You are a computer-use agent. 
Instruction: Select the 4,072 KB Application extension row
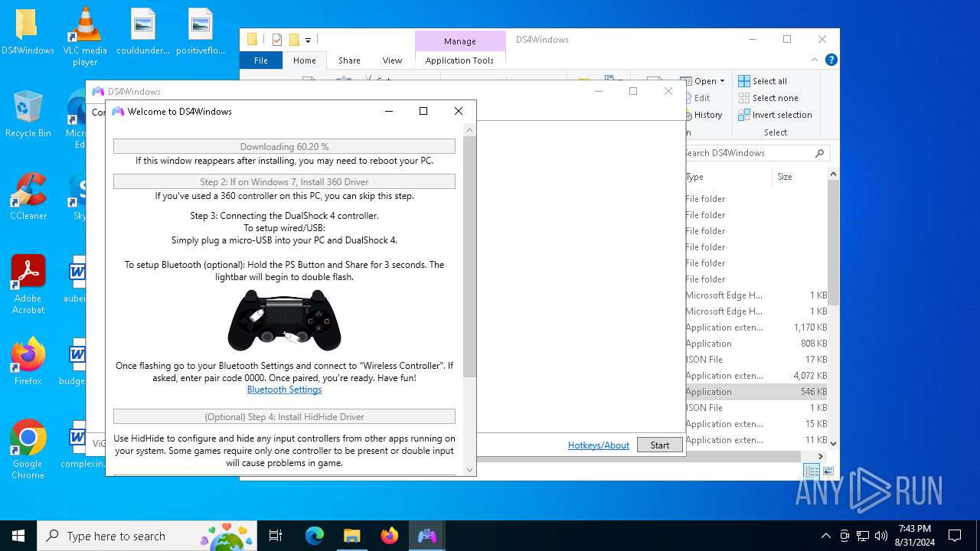(756, 376)
